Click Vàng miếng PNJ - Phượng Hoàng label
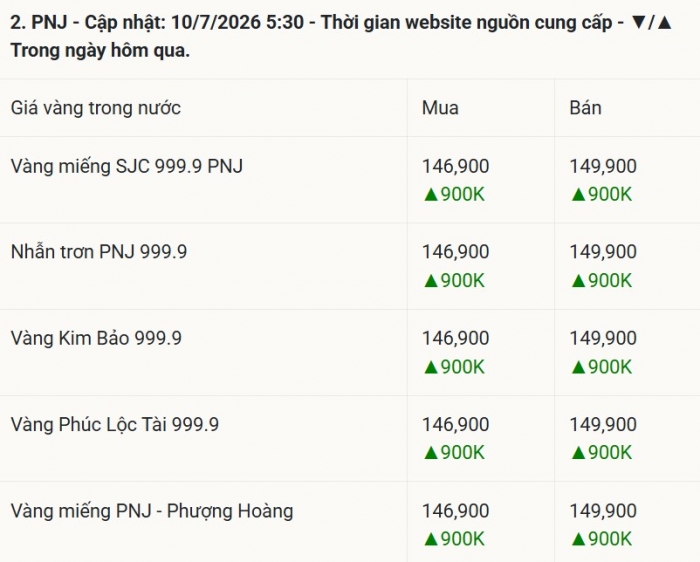Image resolution: width=700 pixels, height=562 pixels. (x=152, y=511)
